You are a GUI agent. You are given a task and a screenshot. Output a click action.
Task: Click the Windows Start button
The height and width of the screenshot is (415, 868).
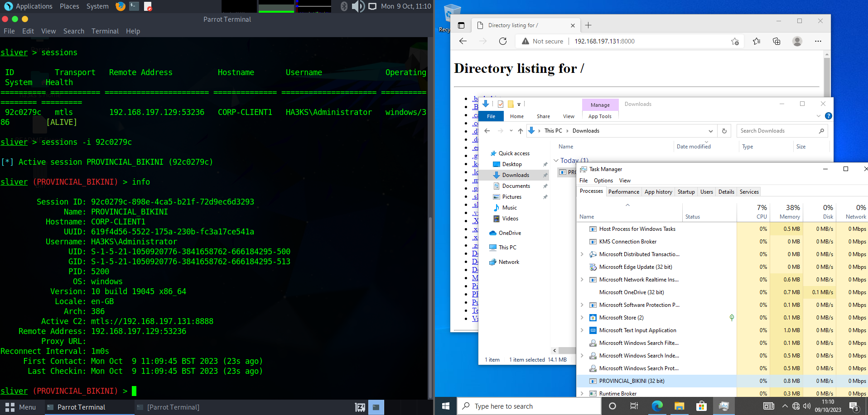pyautogui.click(x=446, y=406)
